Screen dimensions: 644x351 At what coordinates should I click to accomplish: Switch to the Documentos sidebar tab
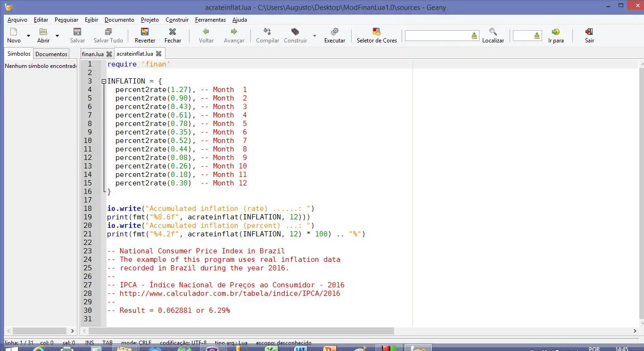coord(51,54)
